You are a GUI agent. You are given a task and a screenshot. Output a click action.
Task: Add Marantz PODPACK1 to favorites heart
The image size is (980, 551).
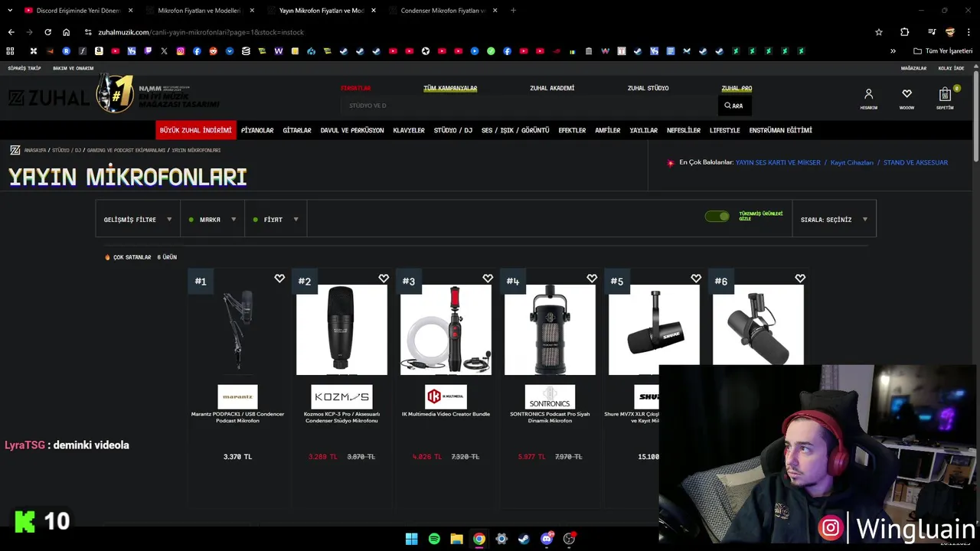[279, 279]
